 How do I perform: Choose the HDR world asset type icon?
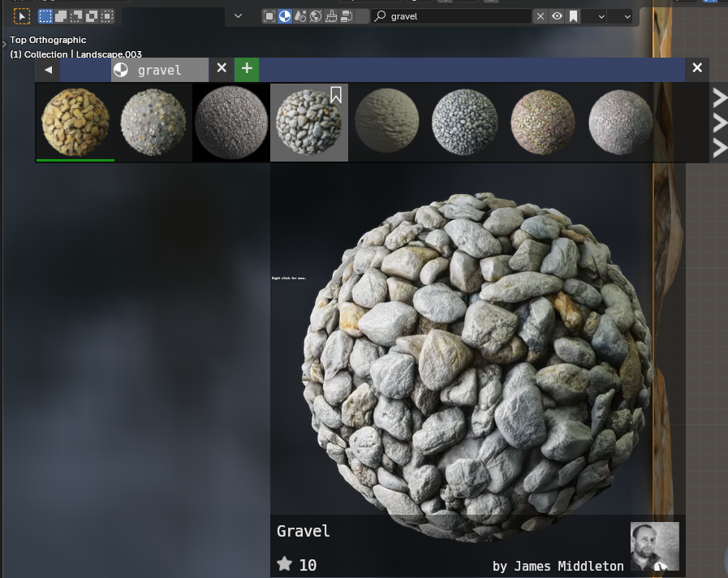tap(316, 16)
